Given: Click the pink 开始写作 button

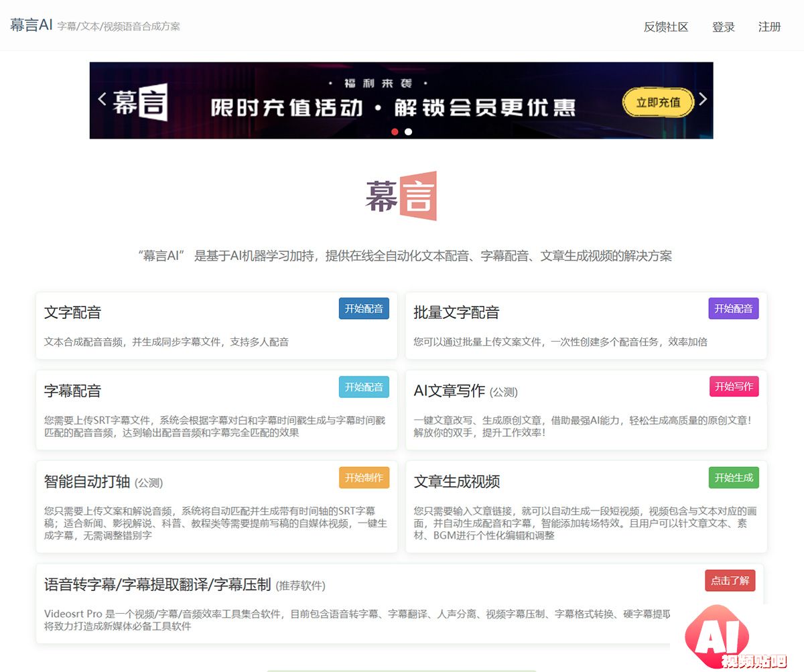Looking at the screenshot, I should pos(734,387).
